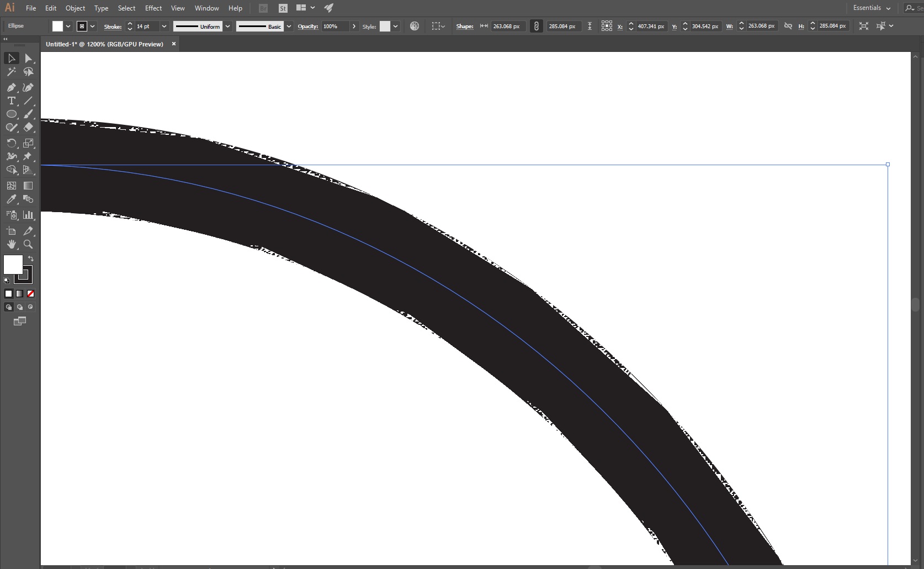This screenshot has width=924, height=569.
Task: Set paint to None
Action: pos(31,294)
